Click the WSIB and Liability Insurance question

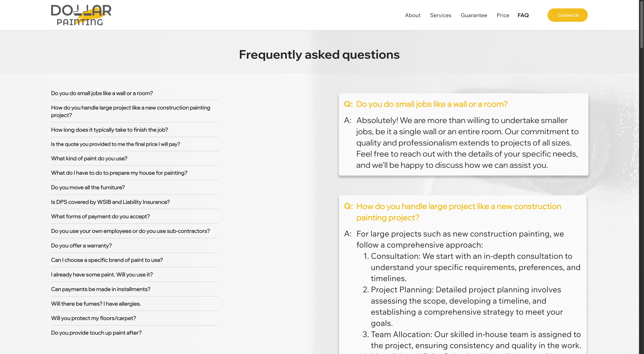pos(110,202)
